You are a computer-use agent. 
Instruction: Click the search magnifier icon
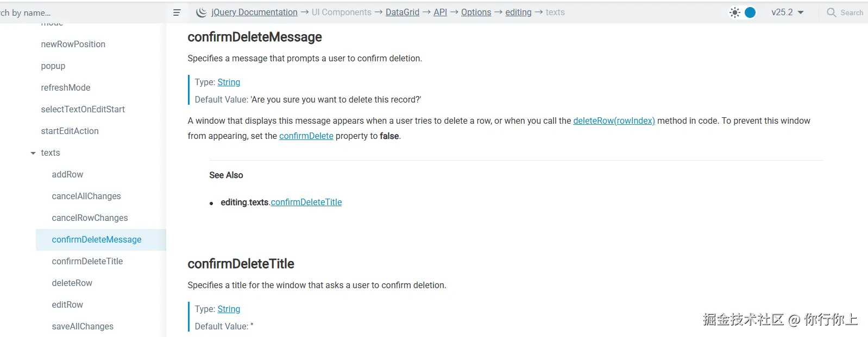coord(831,12)
